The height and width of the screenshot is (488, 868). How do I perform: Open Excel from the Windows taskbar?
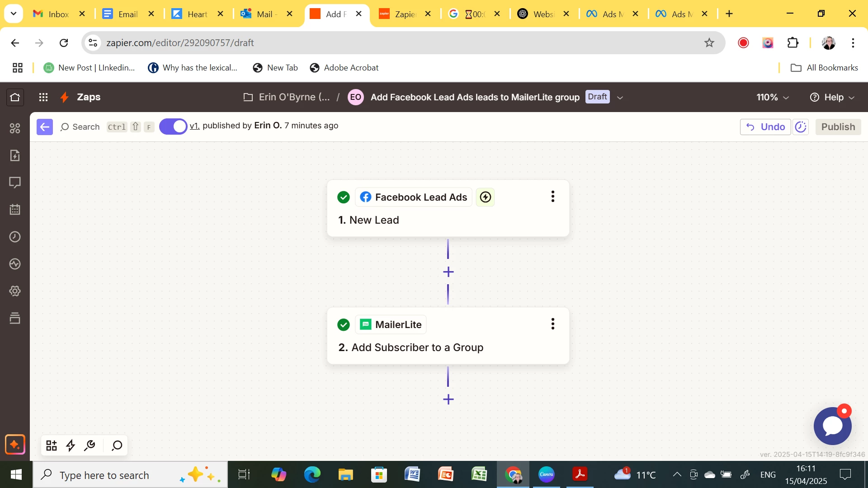(x=479, y=474)
